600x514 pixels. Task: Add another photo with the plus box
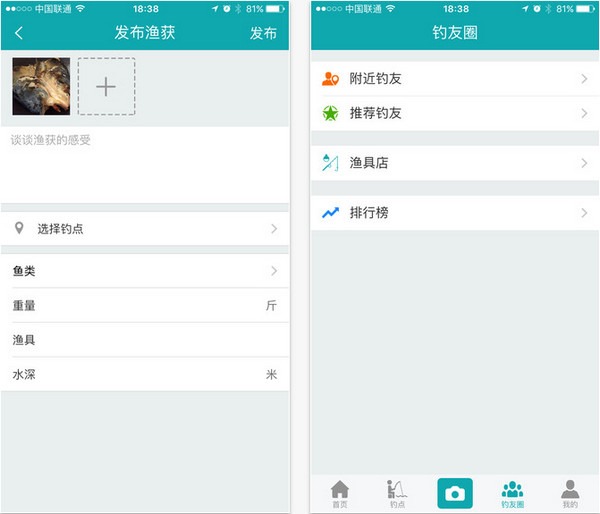click(x=106, y=86)
